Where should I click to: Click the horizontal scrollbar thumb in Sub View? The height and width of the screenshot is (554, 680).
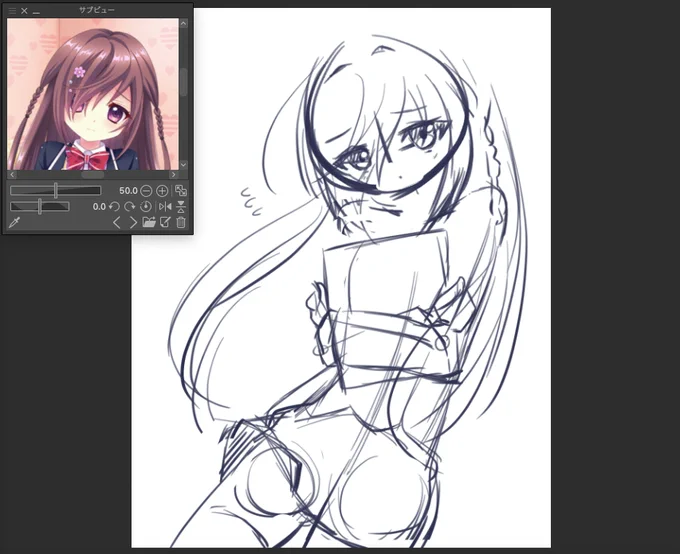pyautogui.click(x=93, y=174)
